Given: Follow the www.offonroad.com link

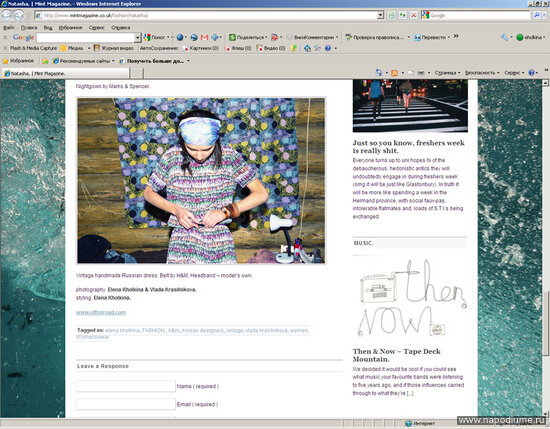Looking at the screenshot, I should tap(101, 313).
